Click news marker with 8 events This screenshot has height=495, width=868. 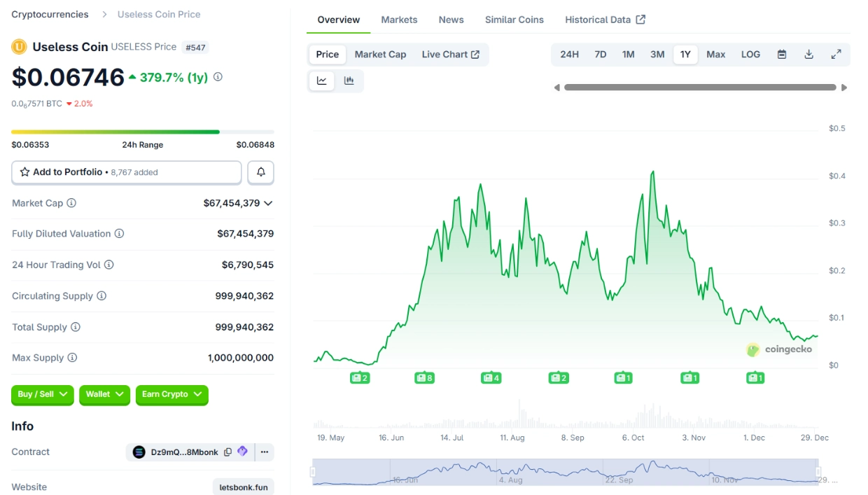[x=424, y=378]
